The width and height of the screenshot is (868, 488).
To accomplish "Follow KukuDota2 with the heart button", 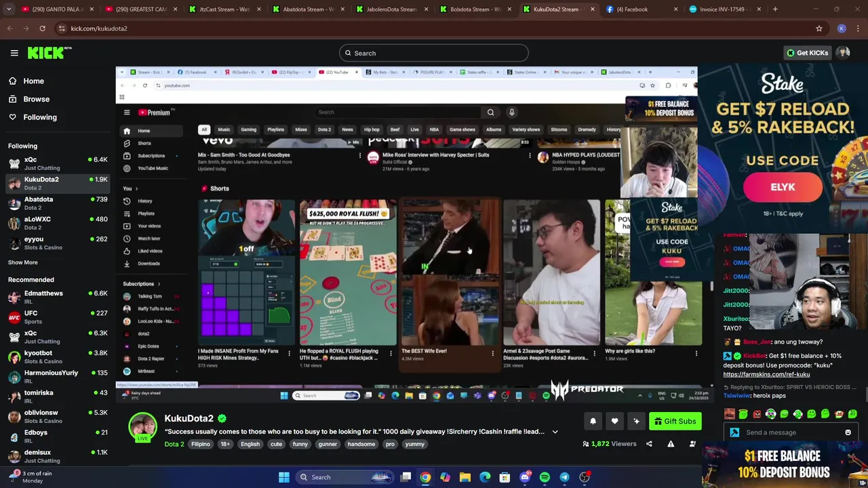I will coord(614,421).
